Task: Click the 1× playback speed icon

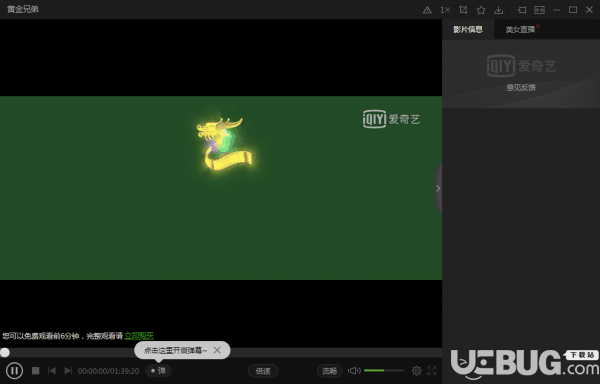Action: tap(445, 10)
